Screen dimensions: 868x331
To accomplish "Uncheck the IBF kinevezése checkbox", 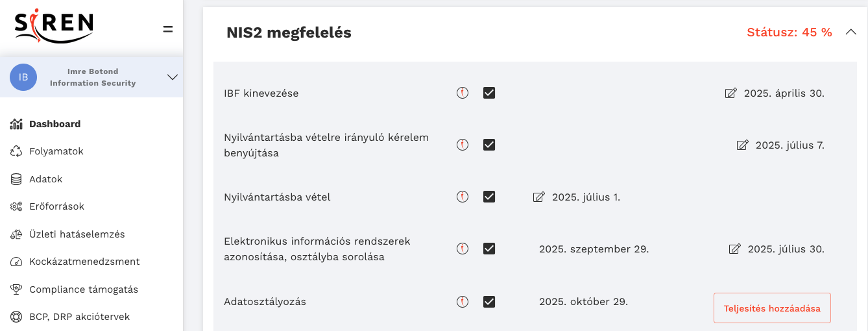I will pyautogui.click(x=489, y=93).
